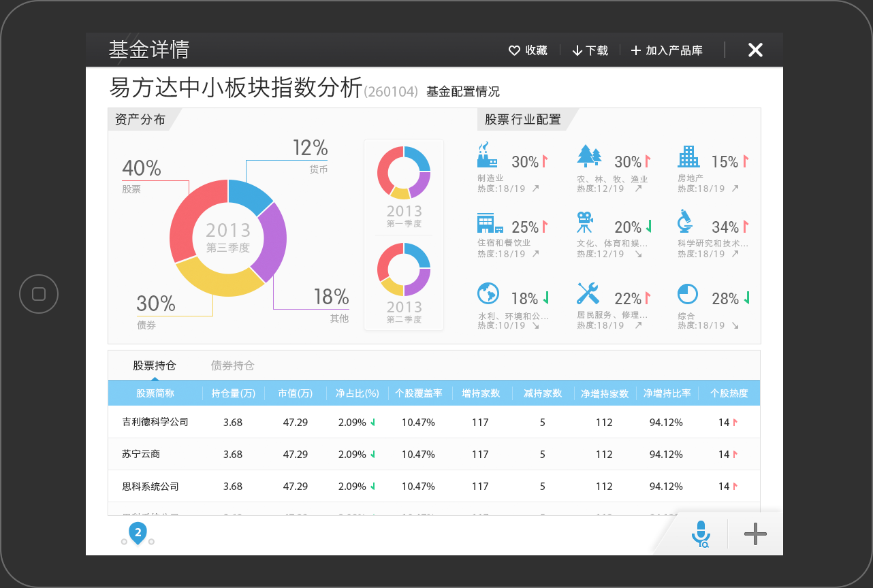Click the hotel icon for 住宿和餐饮业
Viewport: 873px width, 588px height.
tap(490, 223)
